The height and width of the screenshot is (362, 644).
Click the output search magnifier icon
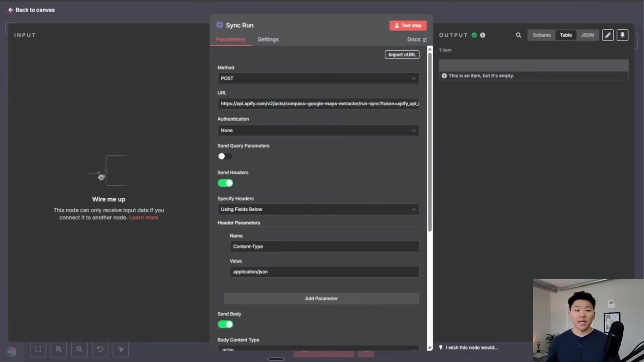[x=518, y=35]
